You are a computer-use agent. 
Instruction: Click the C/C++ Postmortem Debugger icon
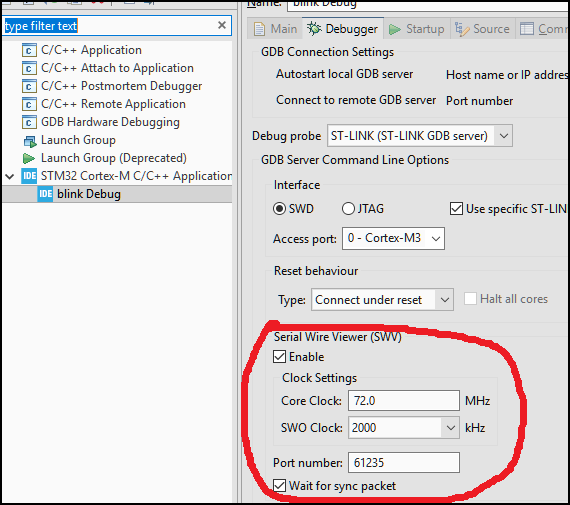(29, 86)
